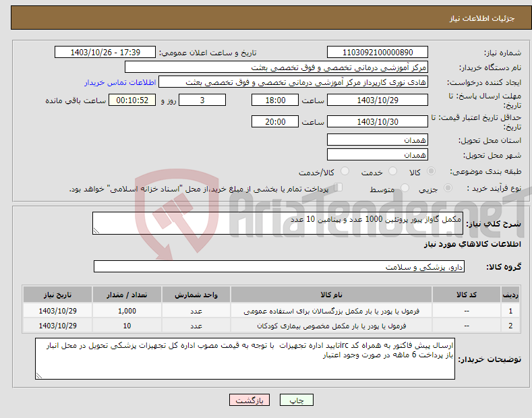Screen dimensions: 532x418
Task: Click the نام کالا column header
Action: click(331, 295)
